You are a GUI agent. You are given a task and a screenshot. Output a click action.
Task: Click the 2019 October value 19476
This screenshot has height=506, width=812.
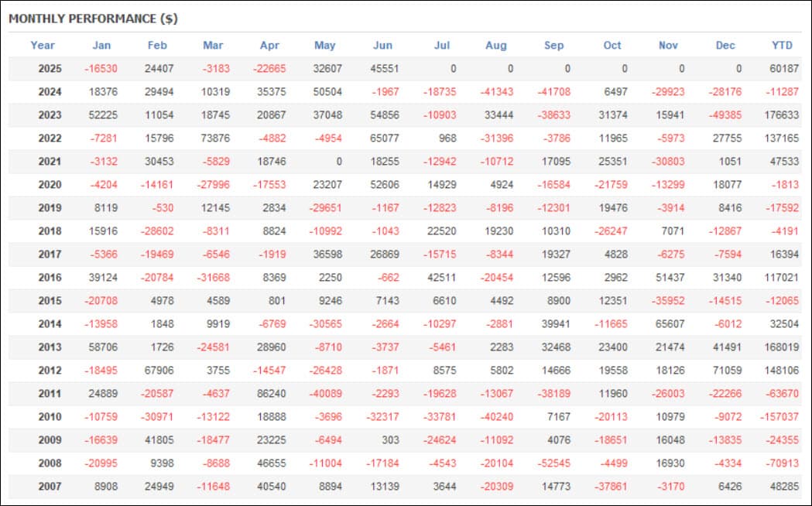tap(613, 208)
